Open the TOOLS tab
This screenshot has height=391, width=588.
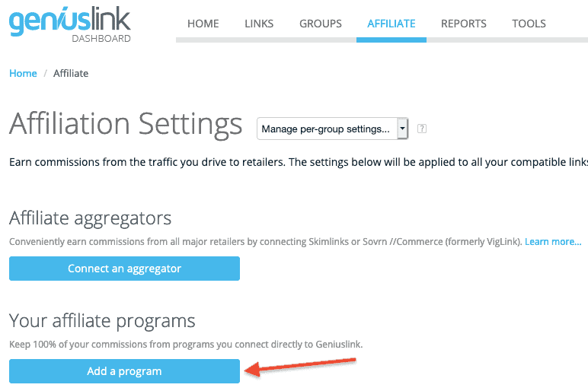coord(529,24)
